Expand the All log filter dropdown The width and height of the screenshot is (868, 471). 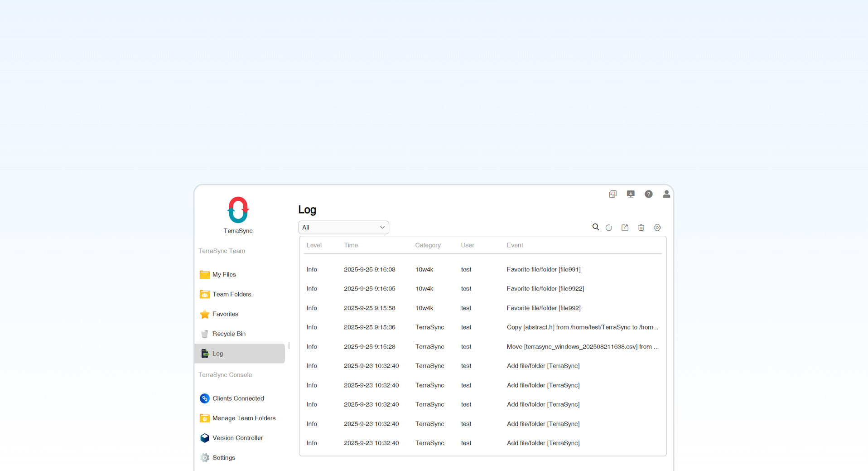click(343, 228)
